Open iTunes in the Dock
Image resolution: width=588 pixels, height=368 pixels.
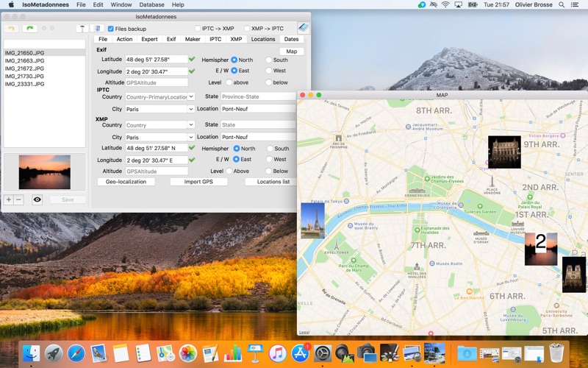(278, 353)
